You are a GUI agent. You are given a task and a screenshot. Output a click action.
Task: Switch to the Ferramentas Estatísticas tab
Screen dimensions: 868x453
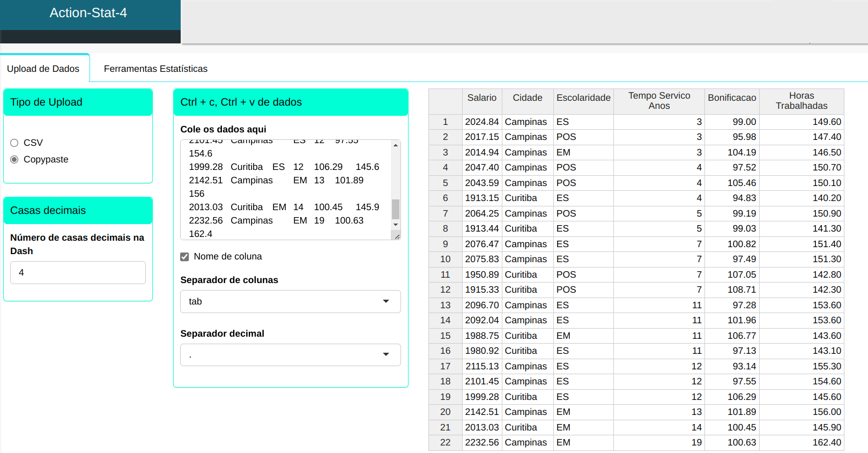tap(155, 69)
